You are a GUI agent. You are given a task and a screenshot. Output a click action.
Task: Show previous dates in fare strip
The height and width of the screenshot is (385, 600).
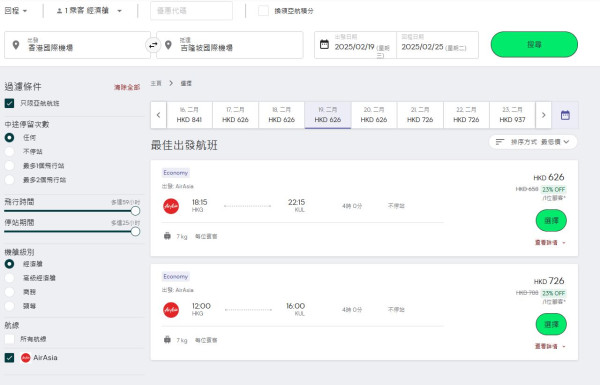tap(158, 115)
